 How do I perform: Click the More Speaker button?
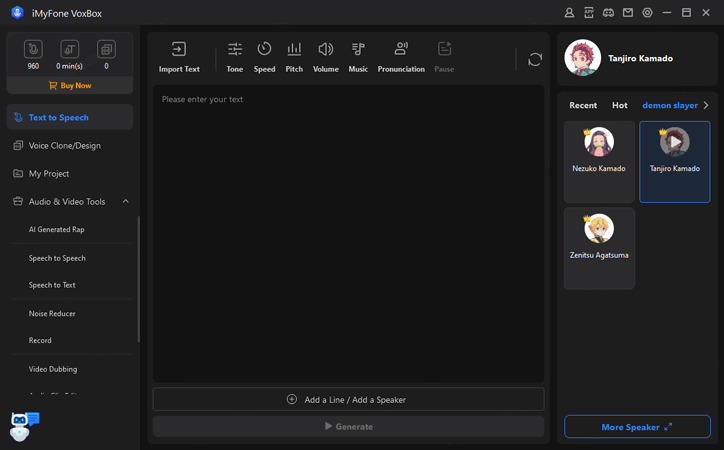637,427
